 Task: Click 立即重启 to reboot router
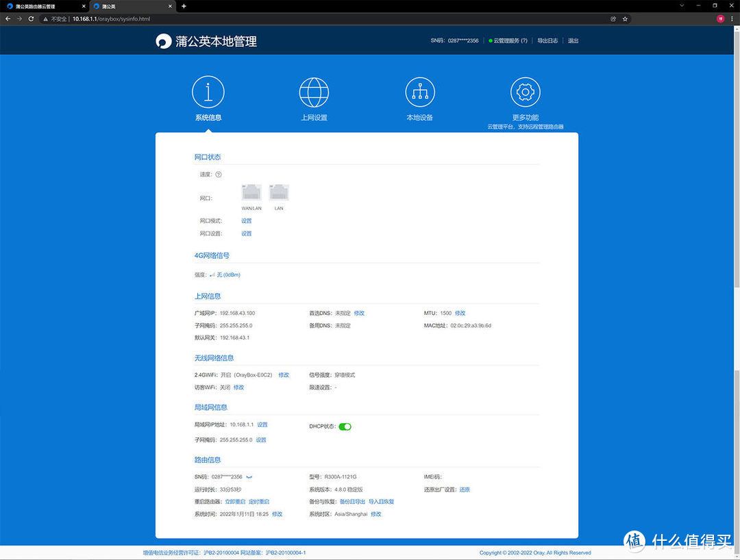pos(235,502)
